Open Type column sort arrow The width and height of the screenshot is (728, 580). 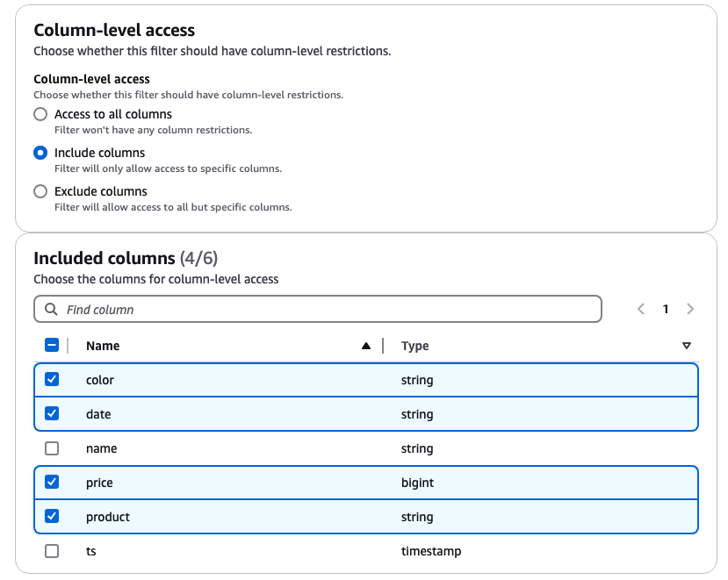687,346
